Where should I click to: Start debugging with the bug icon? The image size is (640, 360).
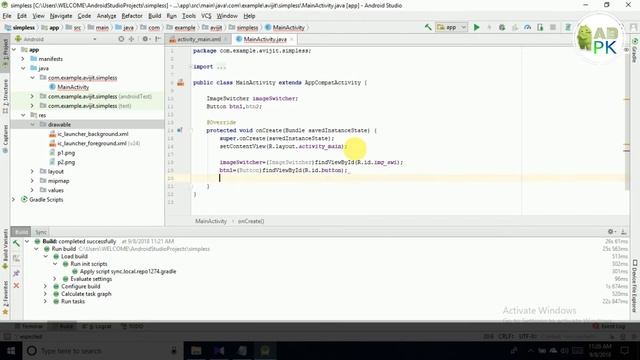pyautogui.click(x=502, y=27)
